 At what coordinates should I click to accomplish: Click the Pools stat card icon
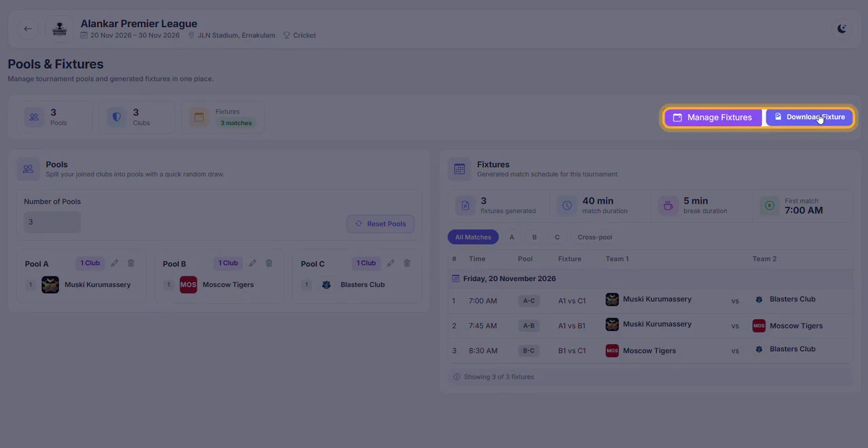click(x=35, y=117)
